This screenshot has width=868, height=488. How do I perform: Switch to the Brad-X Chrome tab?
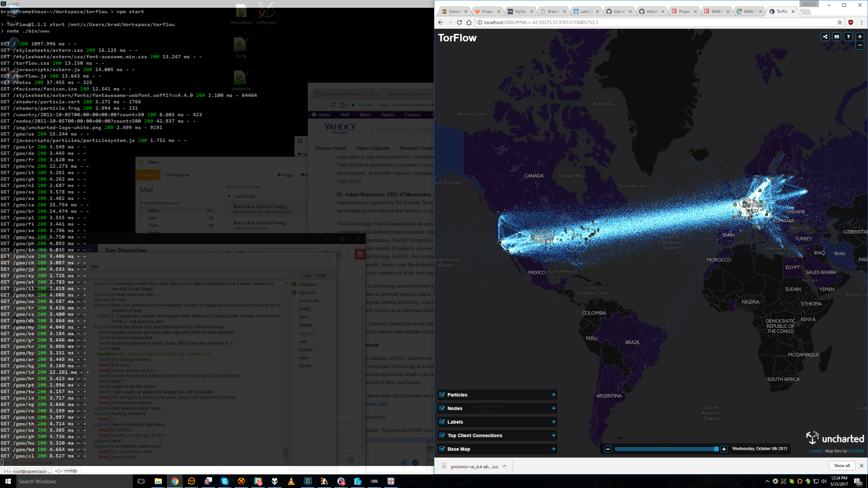click(553, 11)
